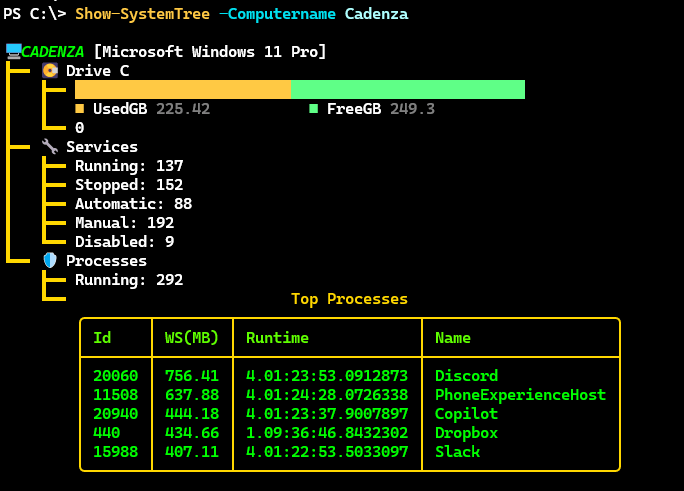Image resolution: width=684 pixels, height=491 pixels.
Task: Click the green free portion of drive bar
Action: [408, 89]
